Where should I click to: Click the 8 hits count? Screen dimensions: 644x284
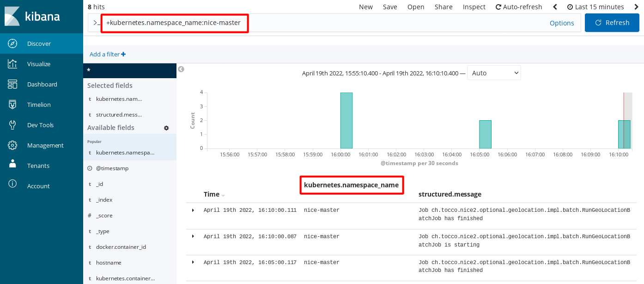pos(96,7)
